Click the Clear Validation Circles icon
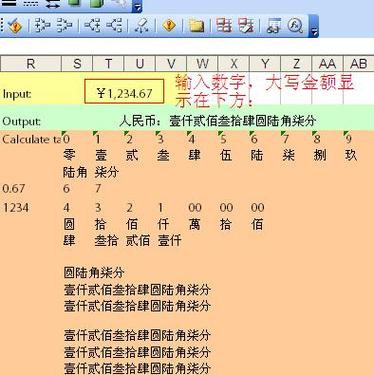The image size is (374, 375). pos(246,26)
